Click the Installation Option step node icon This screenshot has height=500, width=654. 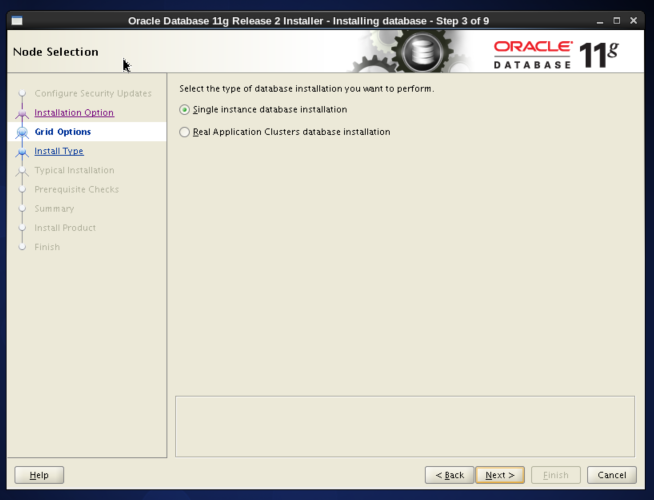[x=22, y=113]
